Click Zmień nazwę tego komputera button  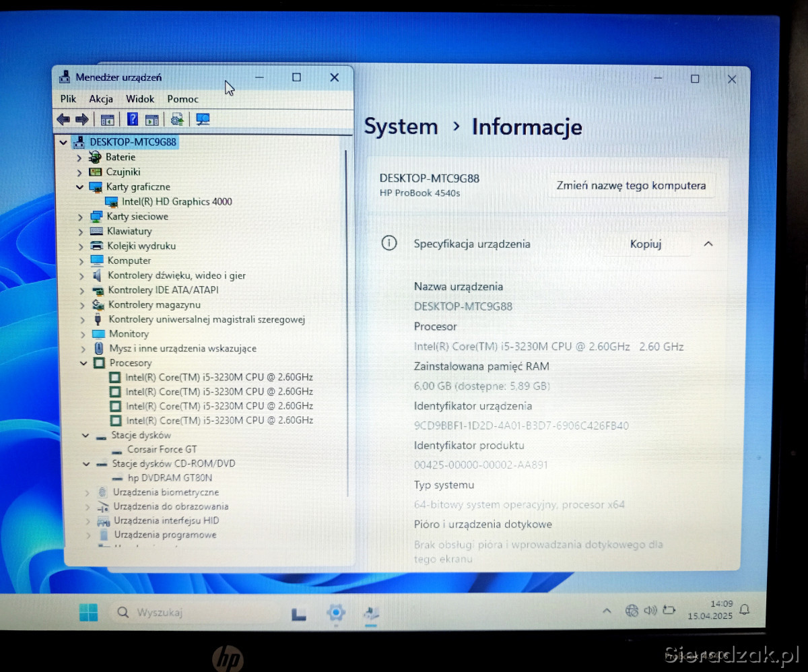click(x=631, y=185)
